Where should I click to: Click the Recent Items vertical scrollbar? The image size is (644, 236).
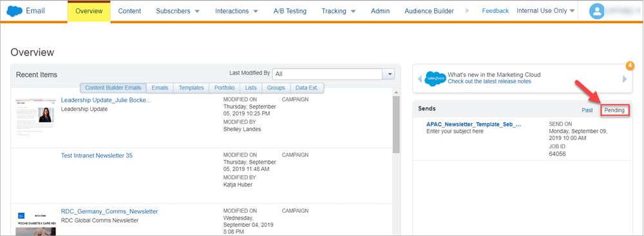pos(396,124)
